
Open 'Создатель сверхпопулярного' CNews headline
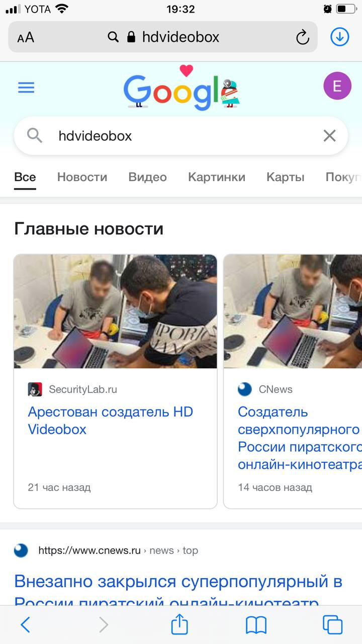300,438
